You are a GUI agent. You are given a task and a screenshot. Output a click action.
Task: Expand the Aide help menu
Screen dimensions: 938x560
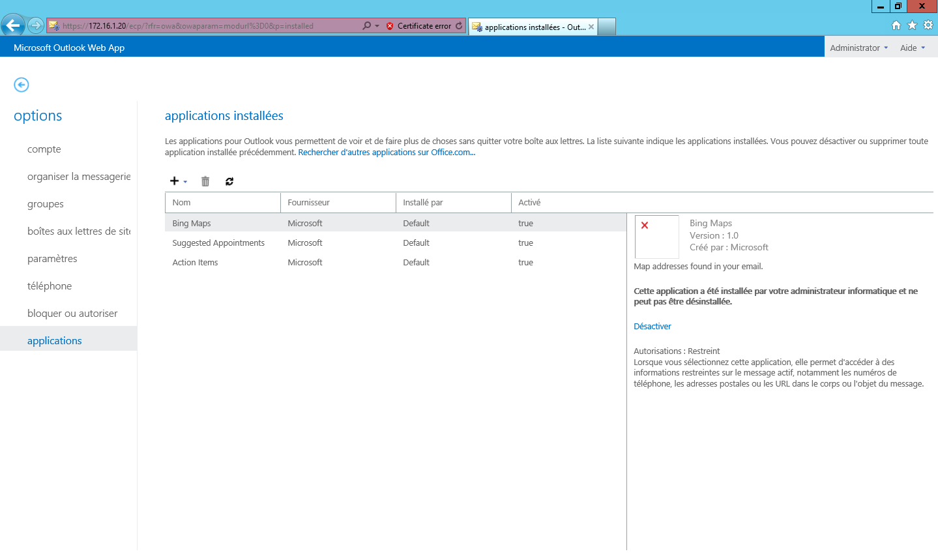coord(913,48)
